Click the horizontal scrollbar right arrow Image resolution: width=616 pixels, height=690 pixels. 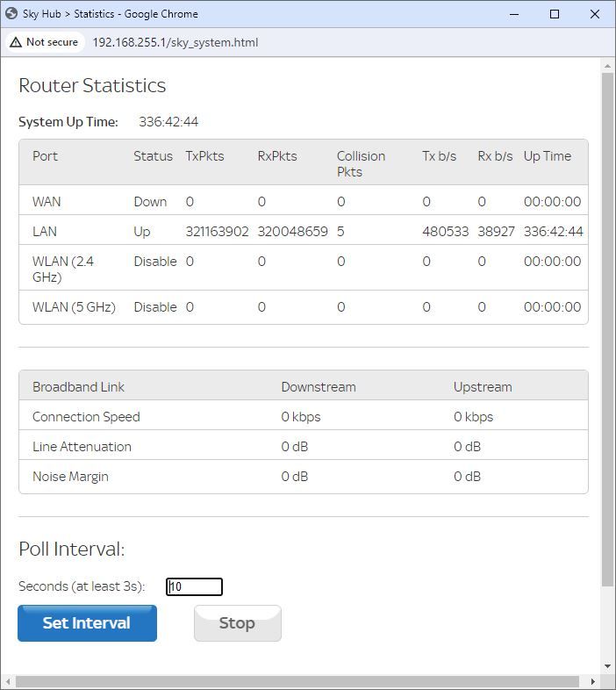point(594,682)
